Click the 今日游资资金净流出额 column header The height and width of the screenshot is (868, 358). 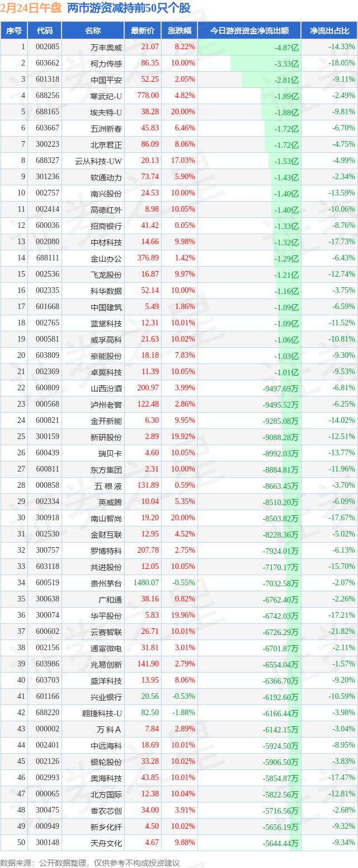tap(249, 31)
